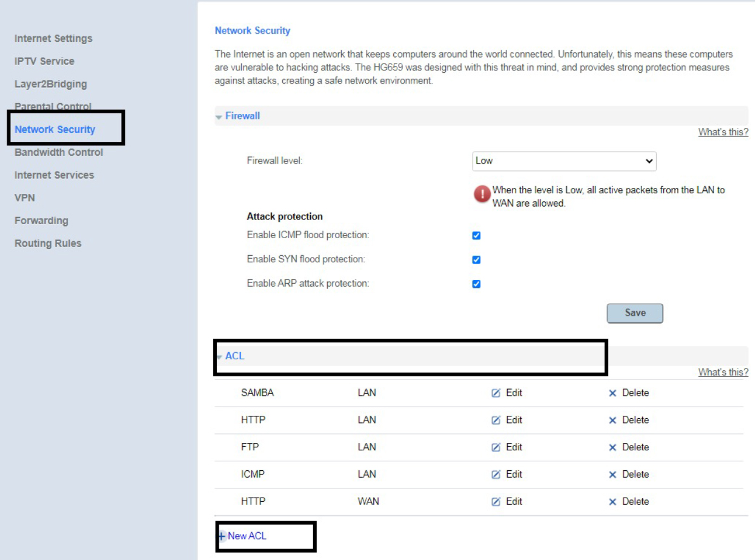Click the delete X icon for SAMBA
This screenshot has width=756, height=560.
point(612,393)
